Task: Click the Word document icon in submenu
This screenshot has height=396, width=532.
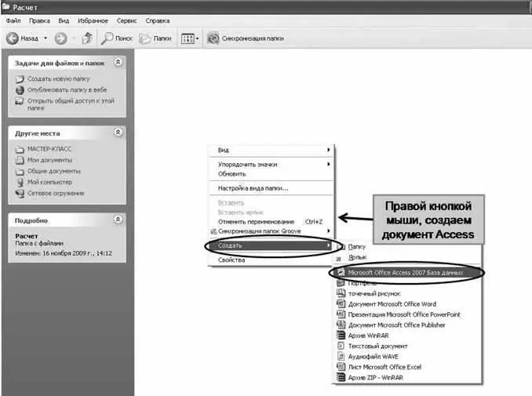Action: coord(341,303)
